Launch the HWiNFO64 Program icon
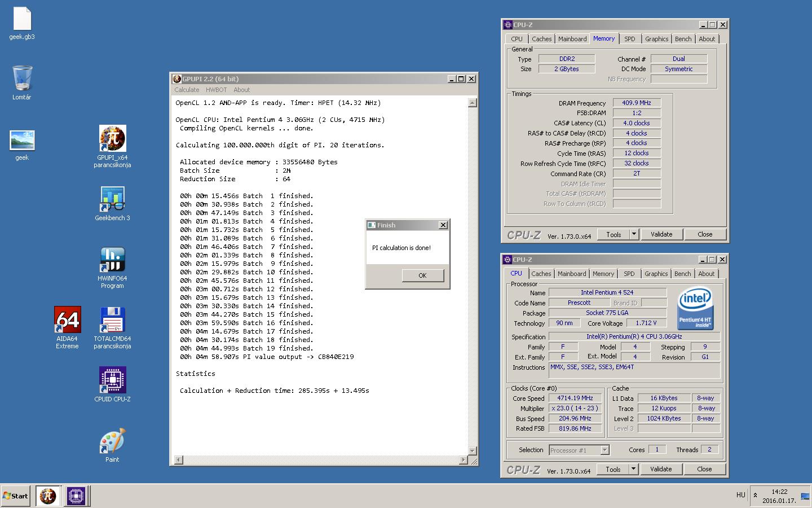The image size is (812, 508). 112,260
